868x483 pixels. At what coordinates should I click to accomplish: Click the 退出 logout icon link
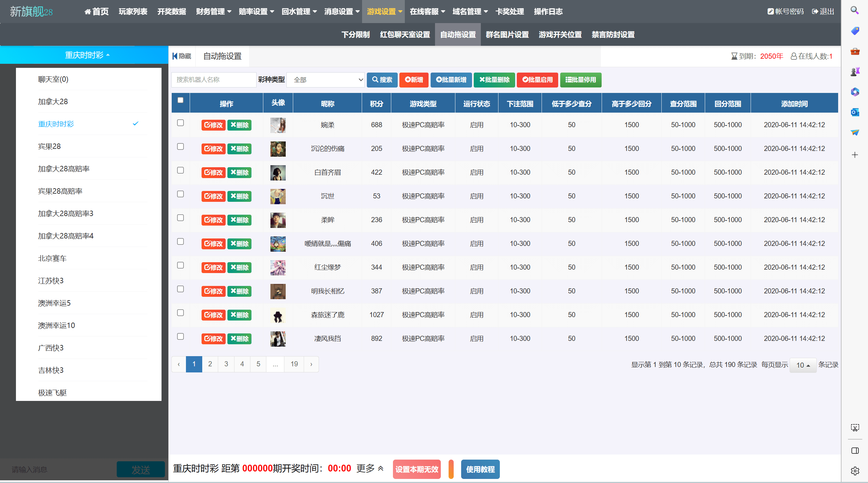[x=823, y=12]
